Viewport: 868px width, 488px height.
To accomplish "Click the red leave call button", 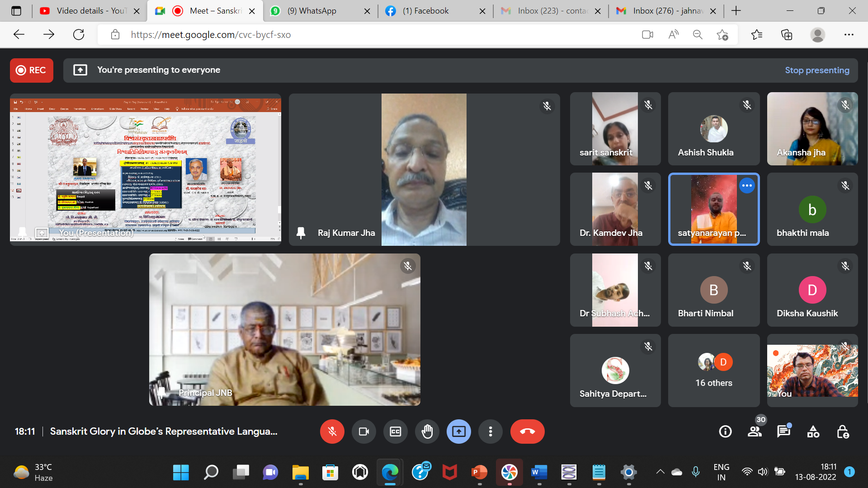I will [527, 432].
